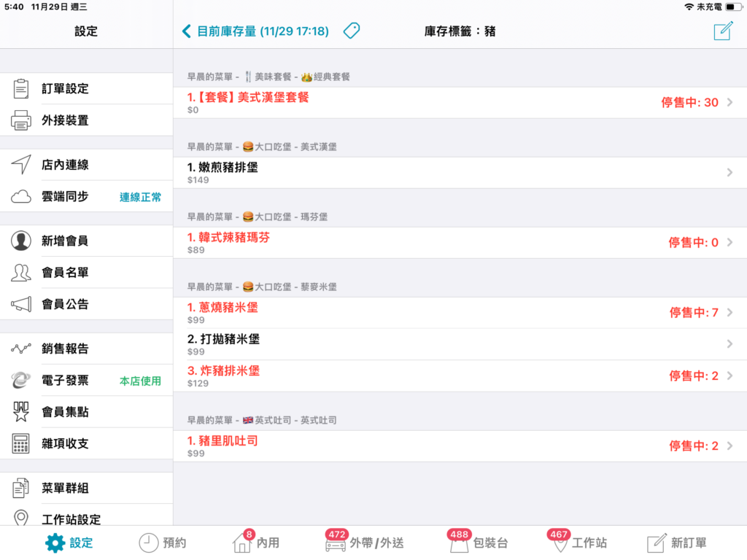
Task: Expand chevron on 嫩煎豬排堡 row
Action: [x=729, y=172]
